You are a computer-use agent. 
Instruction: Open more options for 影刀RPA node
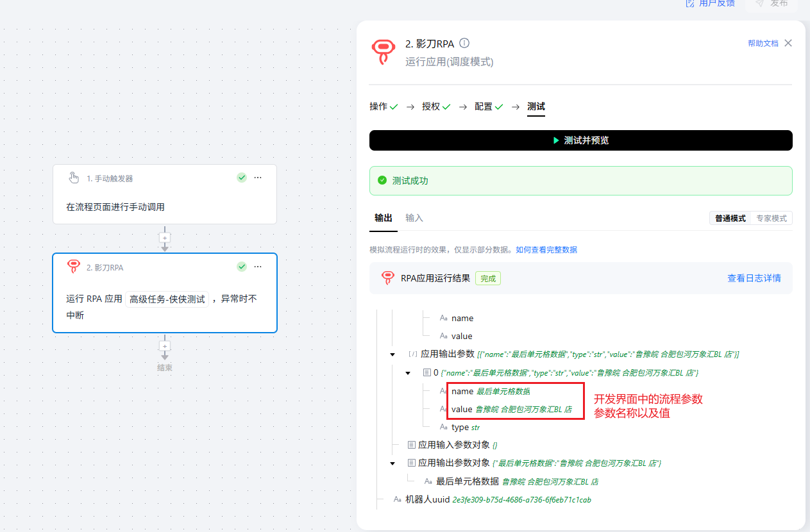click(258, 267)
